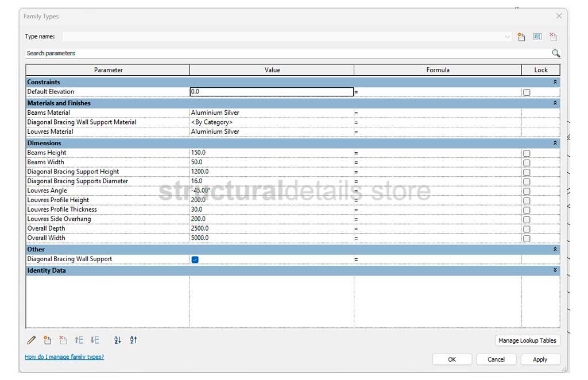Sort parameters in ascending order

click(118, 340)
